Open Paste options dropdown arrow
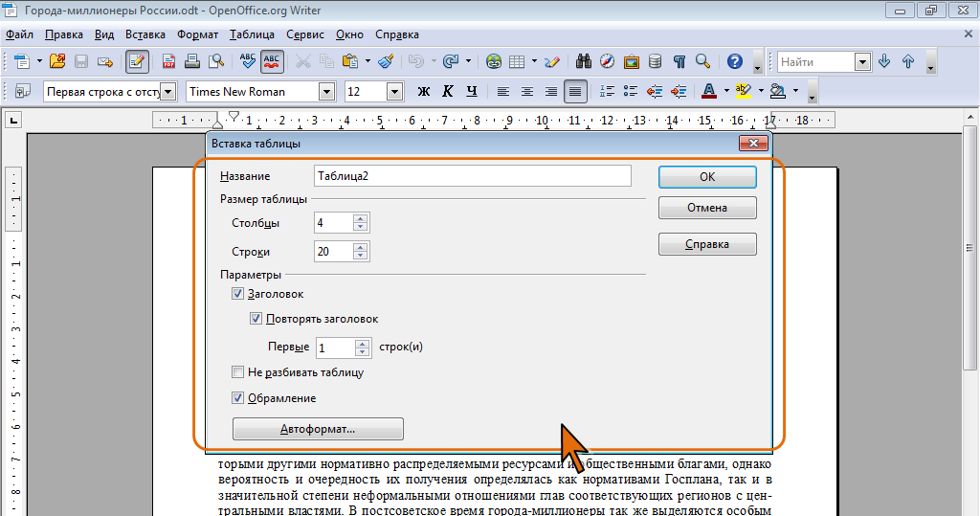980x516 pixels. [367, 61]
